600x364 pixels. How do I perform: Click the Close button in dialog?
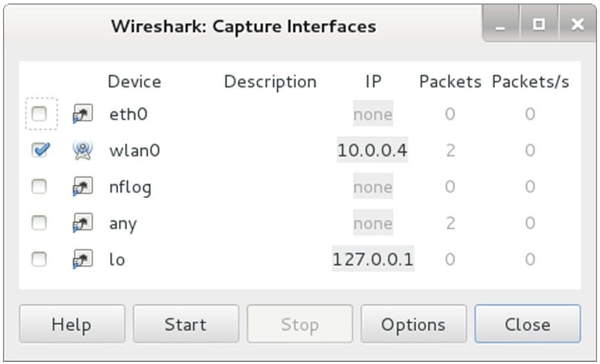pos(527,324)
